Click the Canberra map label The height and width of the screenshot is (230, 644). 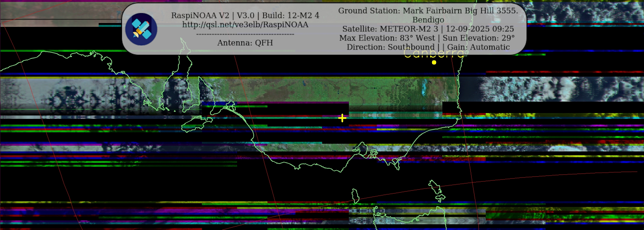click(434, 54)
